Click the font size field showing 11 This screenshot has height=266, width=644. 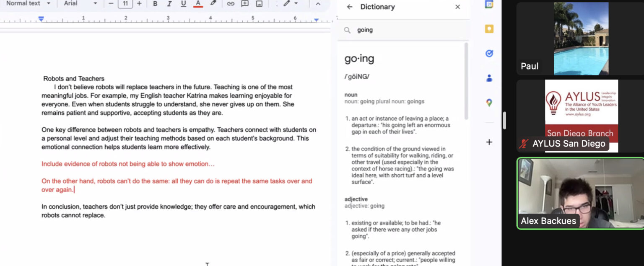pos(125,4)
